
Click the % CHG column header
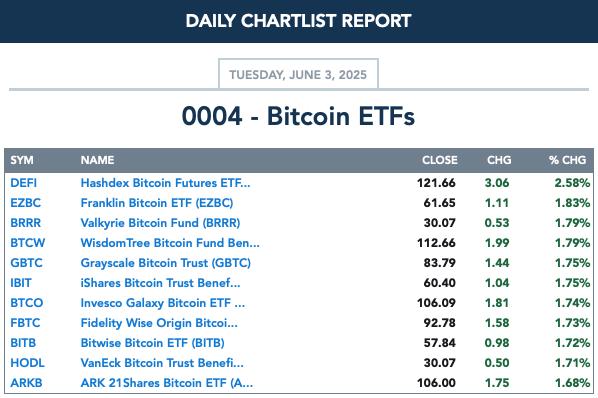tap(567, 160)
